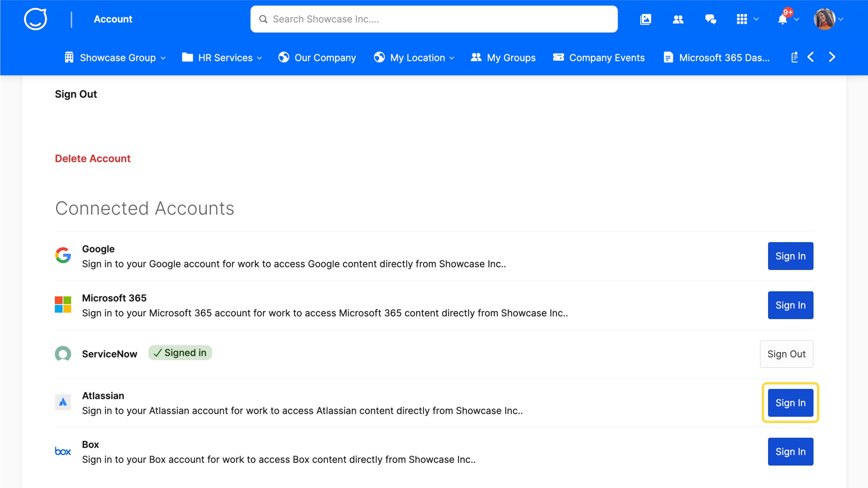Click the globe icon beside My Location
868x488 pixels.
(379, 57)
